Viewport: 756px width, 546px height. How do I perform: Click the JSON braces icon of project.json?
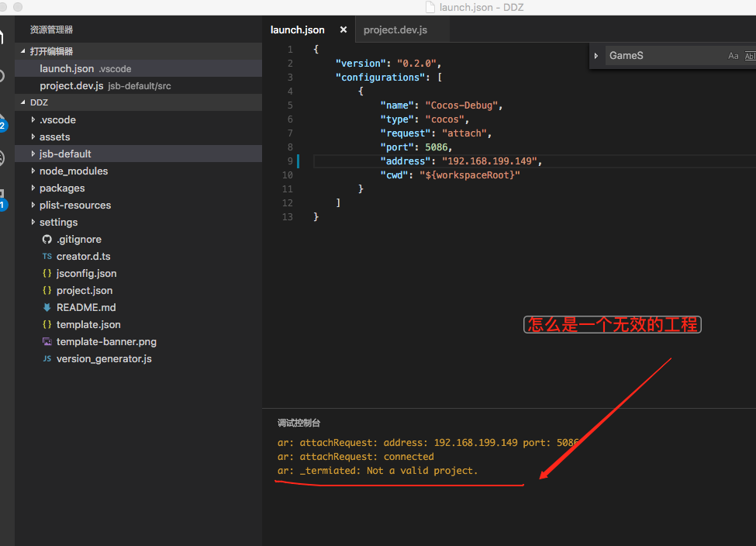[x=47, y=290]
